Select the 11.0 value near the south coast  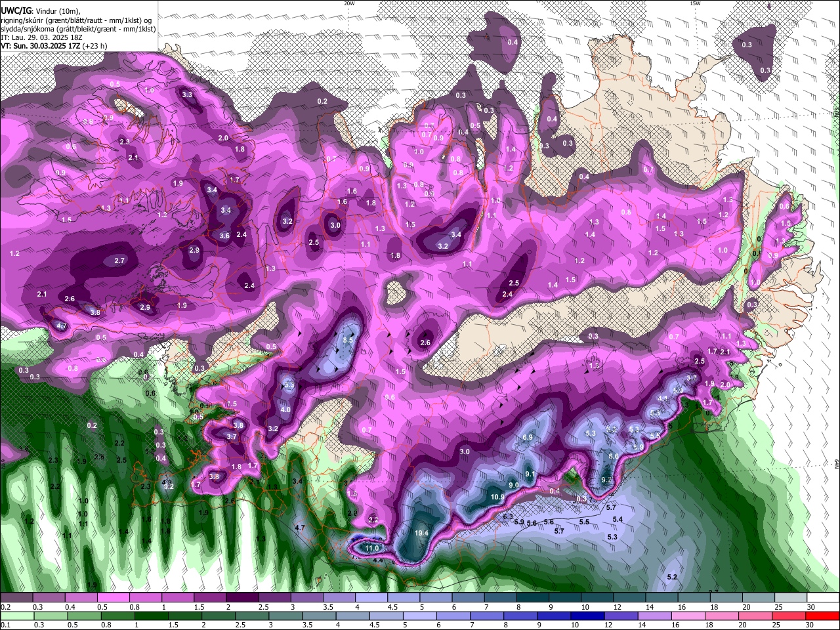click(372, 548)
